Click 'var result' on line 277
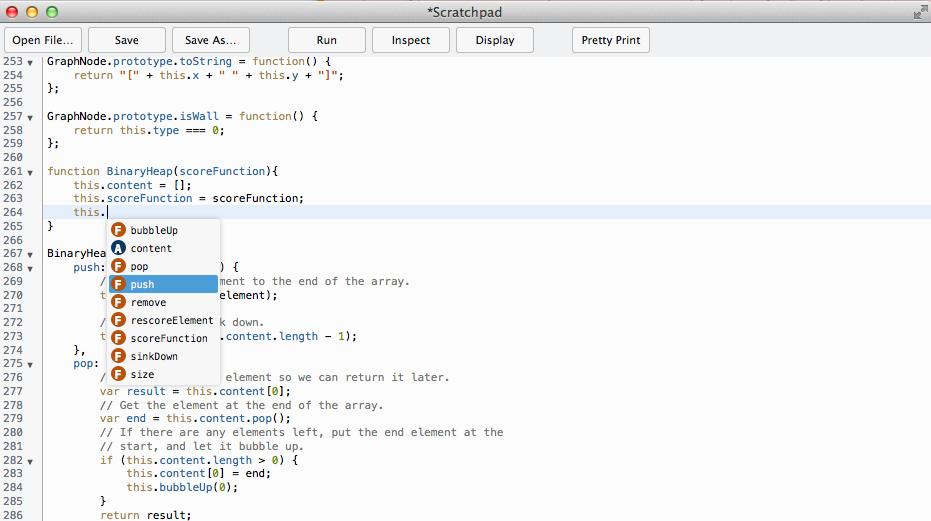931x521 pixels. 133,391
